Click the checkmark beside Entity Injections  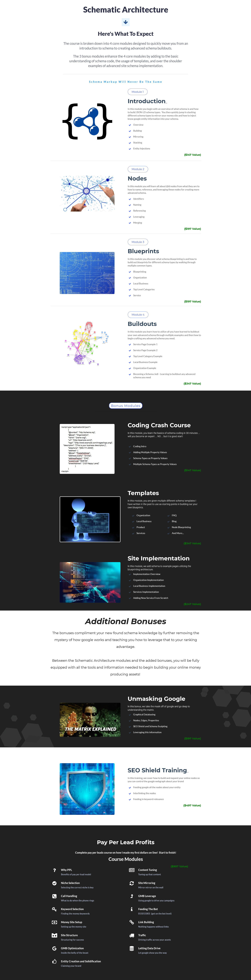(x=130, y=149)
